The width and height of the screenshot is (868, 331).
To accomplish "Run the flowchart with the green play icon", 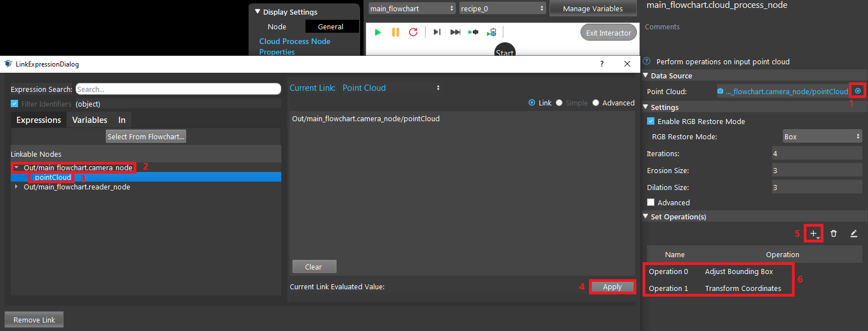I will click(378, 32).
